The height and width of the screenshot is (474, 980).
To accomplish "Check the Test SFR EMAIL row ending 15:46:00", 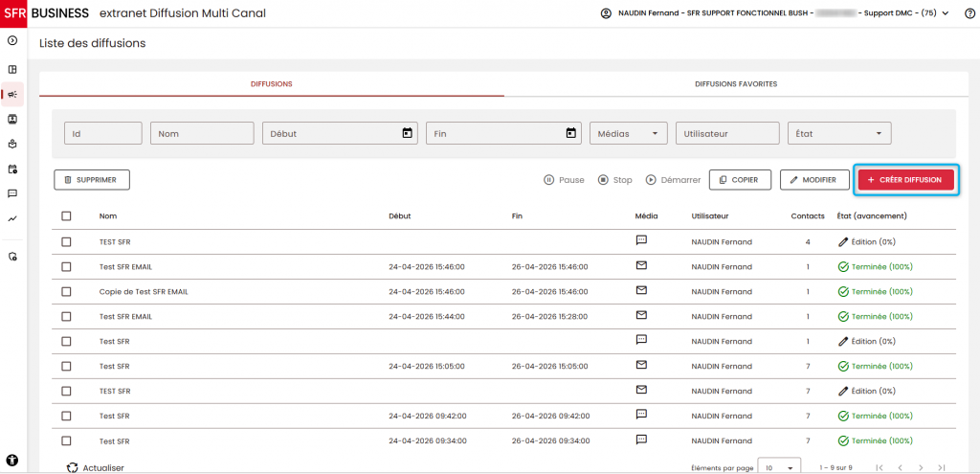I will pyautogui.click(x=66, y=266).
